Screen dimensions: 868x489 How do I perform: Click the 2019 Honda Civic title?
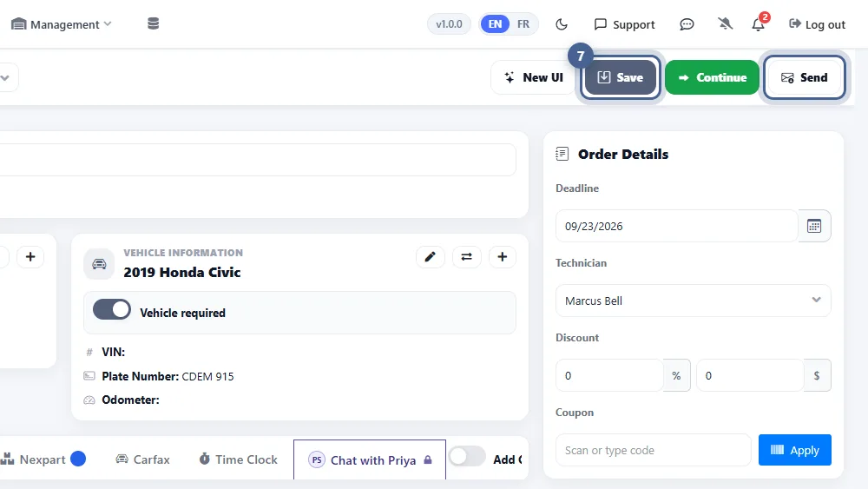coord(182,273)
